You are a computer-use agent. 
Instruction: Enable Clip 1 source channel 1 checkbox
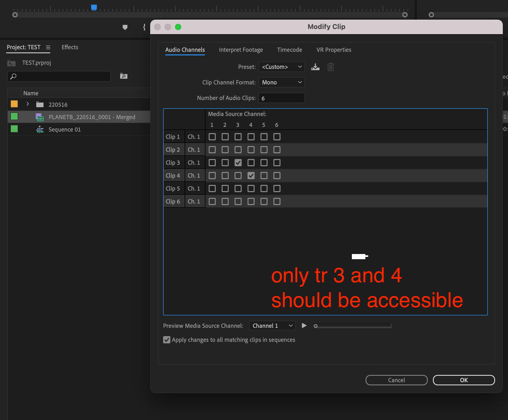coord(212,137)
